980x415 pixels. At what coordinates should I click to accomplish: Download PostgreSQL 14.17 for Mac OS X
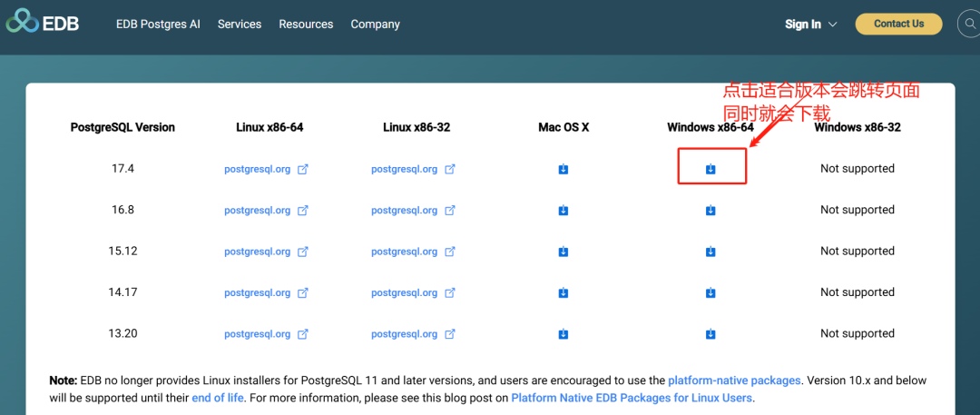pos(563,293)
